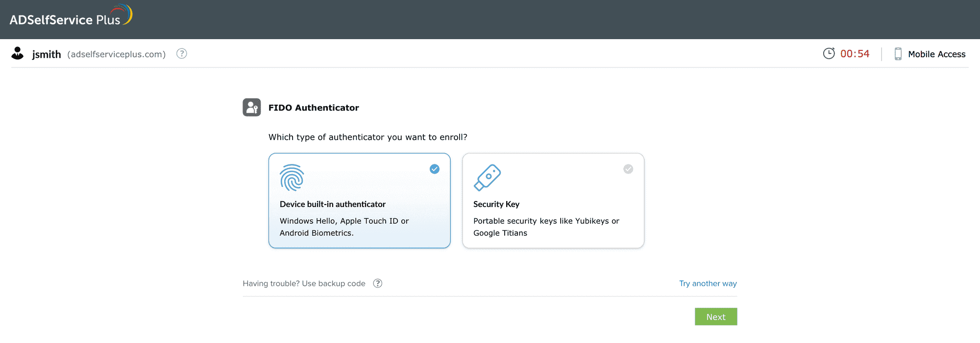Open help icon next to backup code
The image size is (980, 343).
pyautogui.click(x=378, y=283)
